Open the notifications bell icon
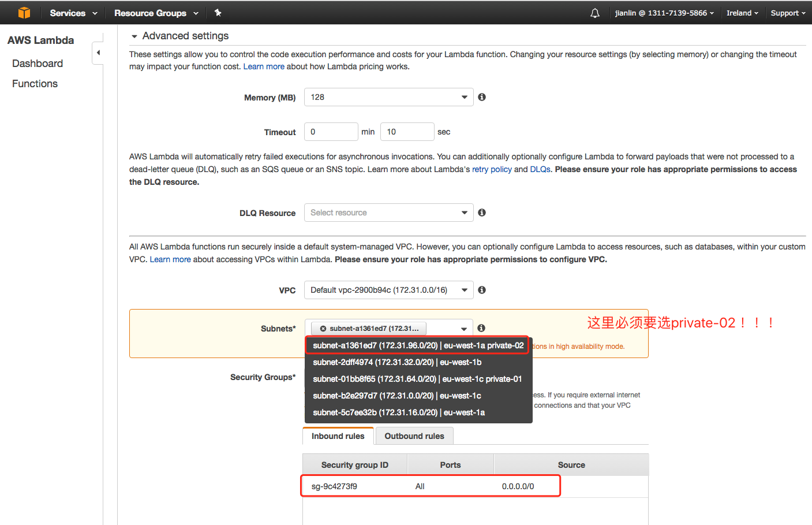Screen dimensions: 812x525 pos(595,13)
